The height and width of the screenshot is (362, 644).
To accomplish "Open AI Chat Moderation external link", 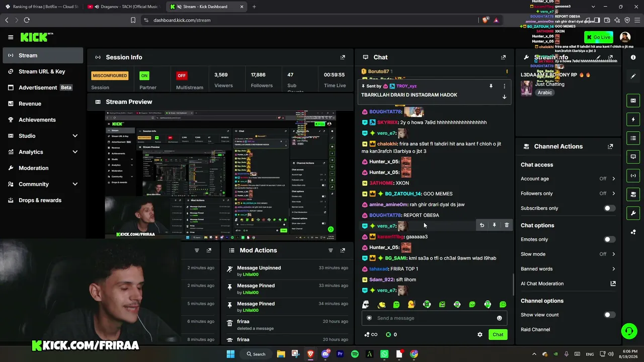I will (613, 284).
